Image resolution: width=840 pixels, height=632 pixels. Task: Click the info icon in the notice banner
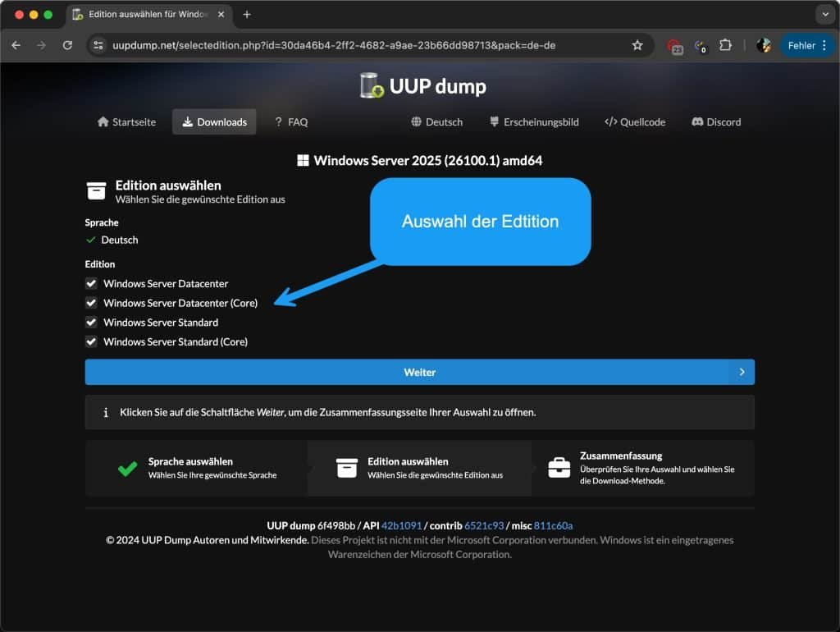pos(105,412)
